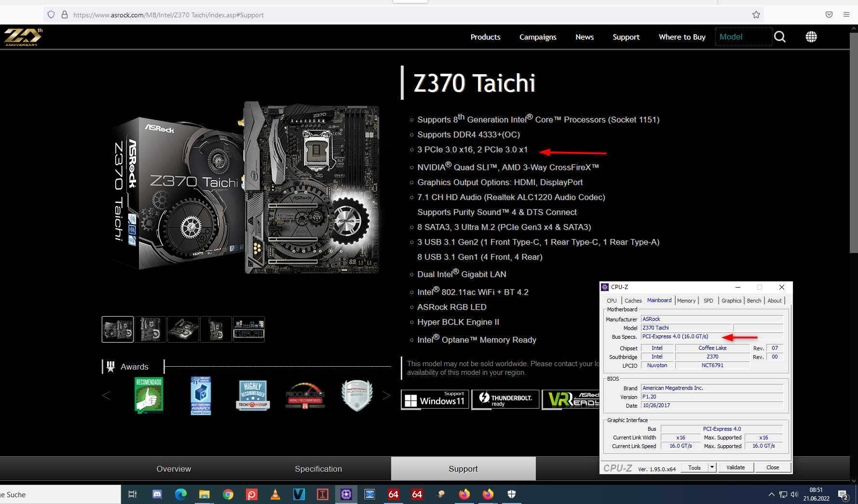Switch to CPU-Z chip icon in taskbar
The image size is (858, 504).
346,494
